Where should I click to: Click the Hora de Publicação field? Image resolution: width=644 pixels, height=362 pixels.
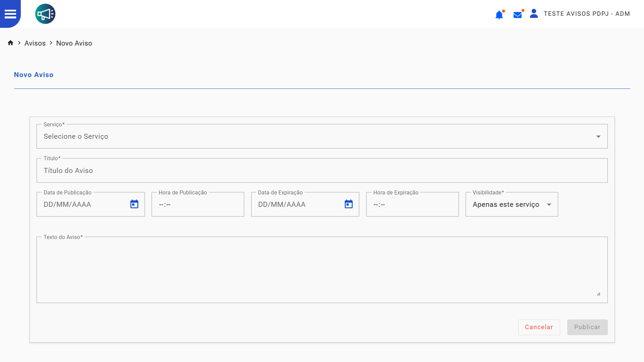198,204
